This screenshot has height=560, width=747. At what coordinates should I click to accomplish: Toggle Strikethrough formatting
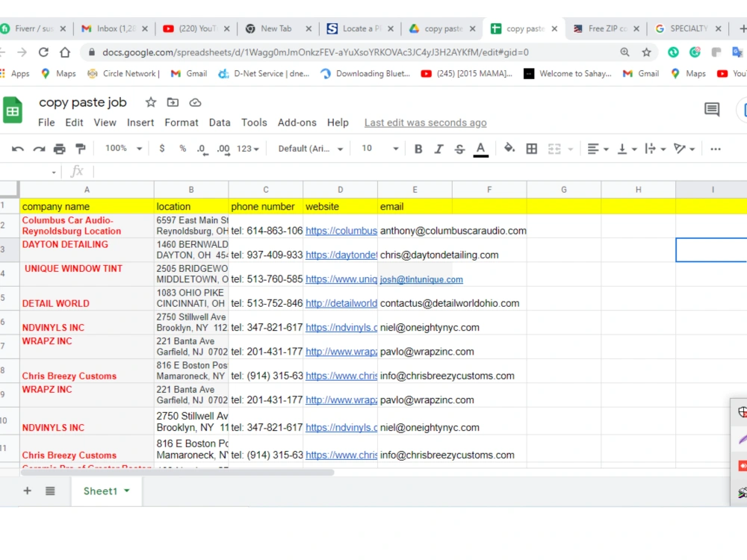point(459,149)
